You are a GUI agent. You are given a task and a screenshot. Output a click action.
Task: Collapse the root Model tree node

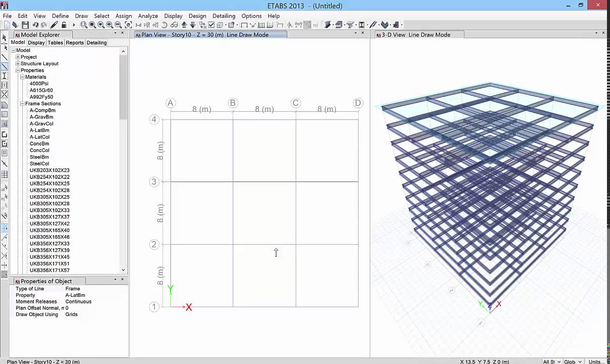[x=13, y=51]
